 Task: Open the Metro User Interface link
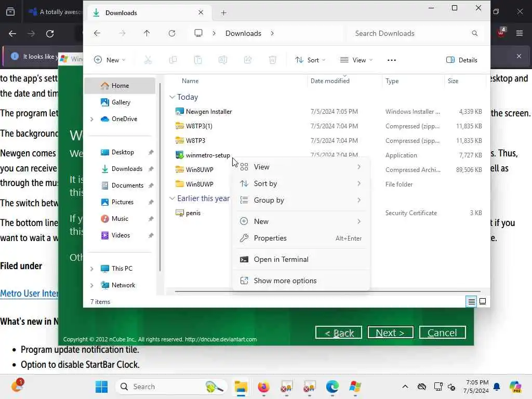tap(29, 293)
